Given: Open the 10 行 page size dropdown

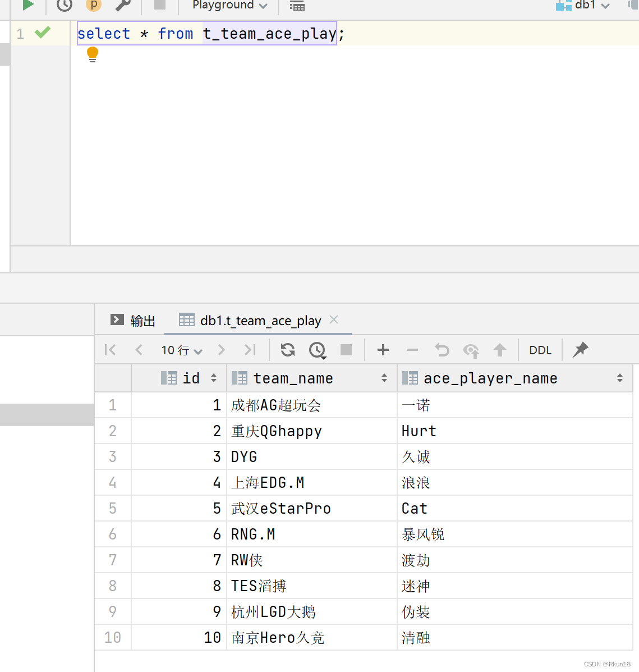Looking at the screenshot, I should (x=182, y=350).
